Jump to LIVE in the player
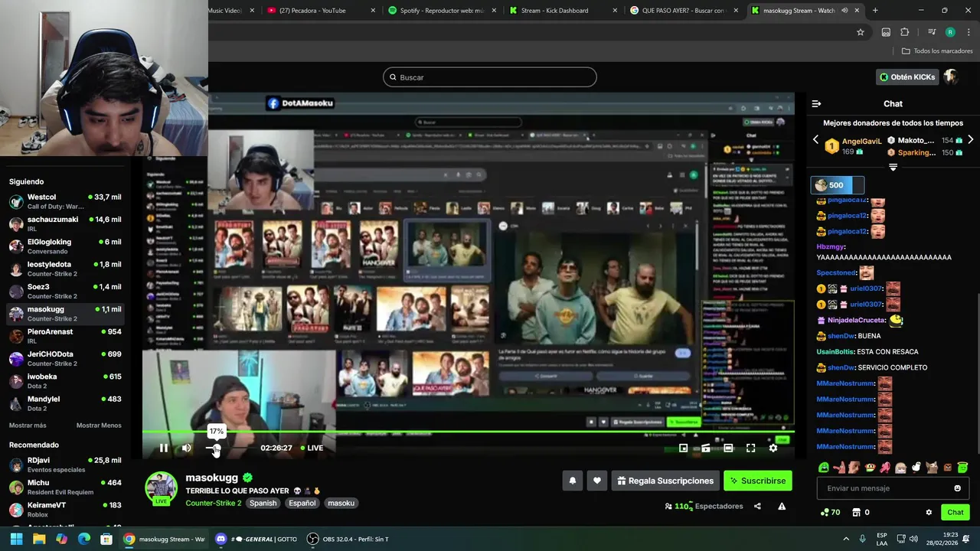980x551 pixels. pos(312,448)
